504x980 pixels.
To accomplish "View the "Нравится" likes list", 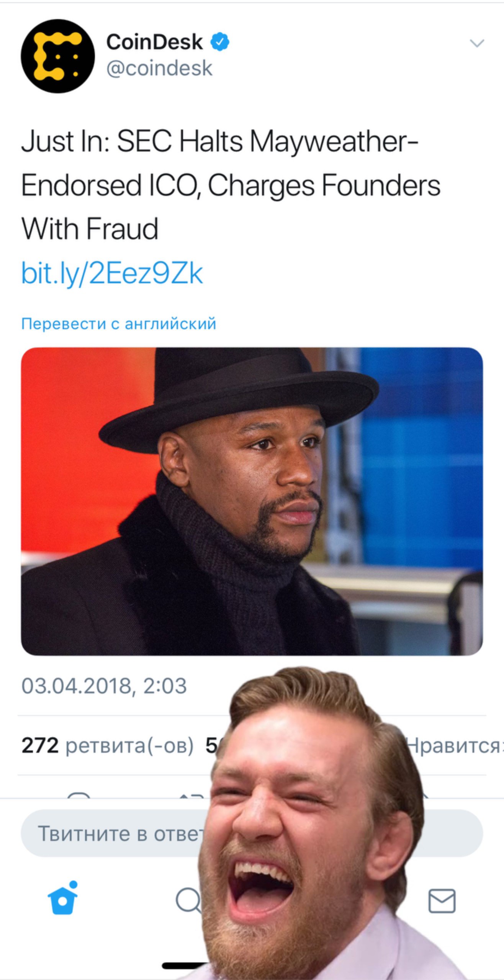I will click(x=454, y=746).
